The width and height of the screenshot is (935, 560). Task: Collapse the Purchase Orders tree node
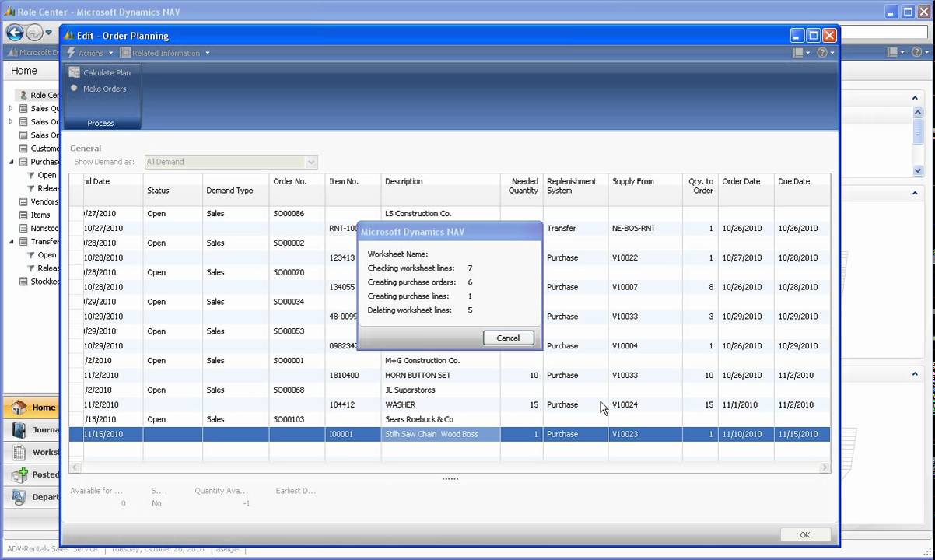pyautogui.click(x=11, y=162)
